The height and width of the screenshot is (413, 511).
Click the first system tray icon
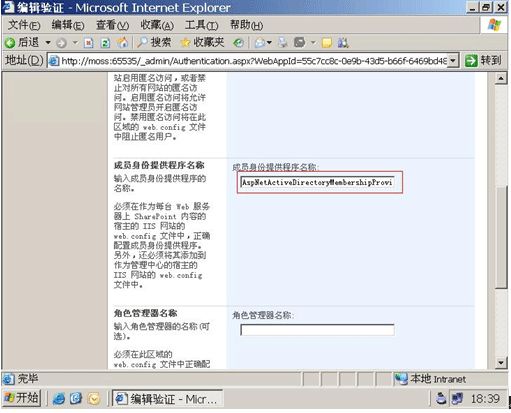[x=441, y=399]
